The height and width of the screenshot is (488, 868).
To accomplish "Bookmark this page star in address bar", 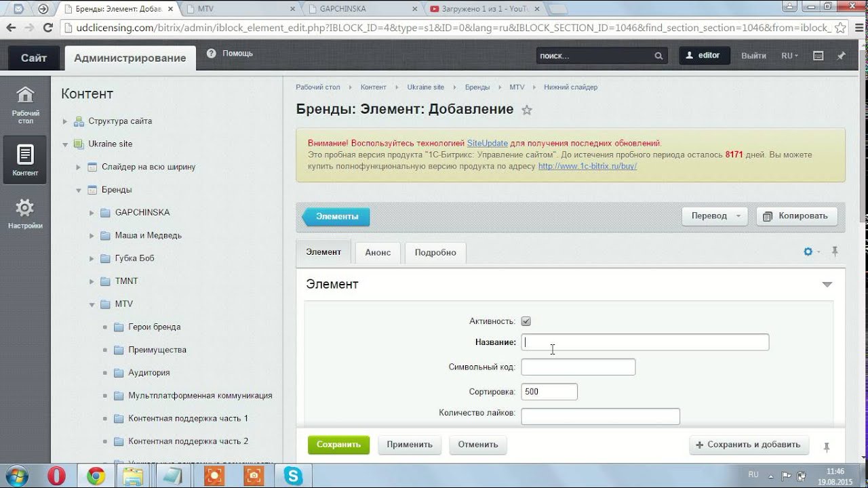I will pyautogui.click(x=840, y=28).
